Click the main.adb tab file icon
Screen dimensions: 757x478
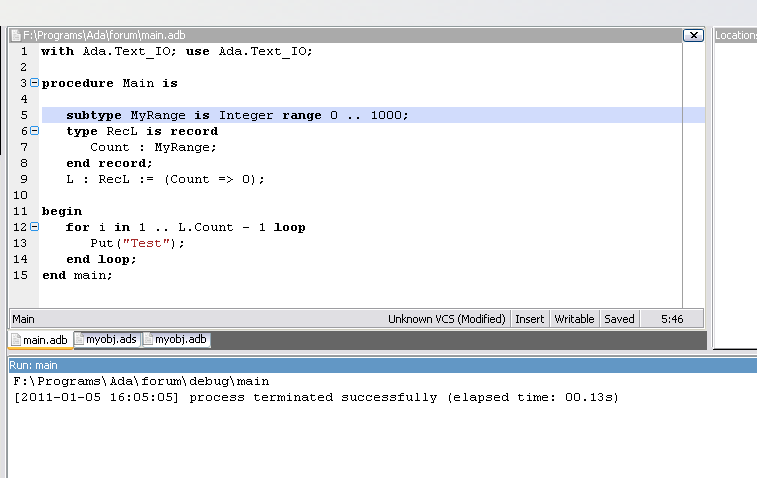coord(16,340)
